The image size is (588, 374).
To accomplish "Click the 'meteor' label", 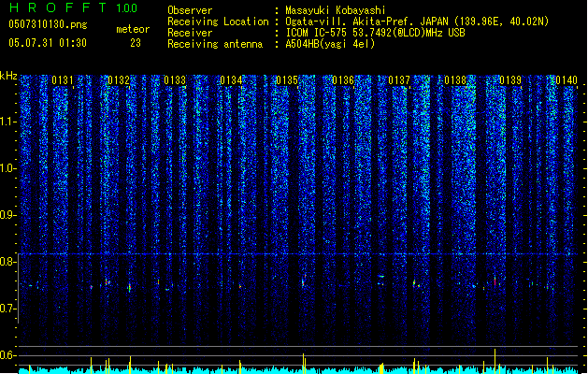I will pos(133,29).
